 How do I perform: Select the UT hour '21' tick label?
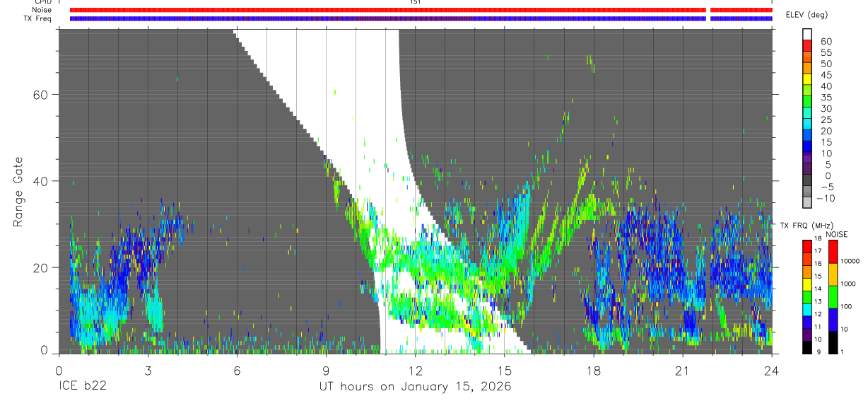coord(683,371)
